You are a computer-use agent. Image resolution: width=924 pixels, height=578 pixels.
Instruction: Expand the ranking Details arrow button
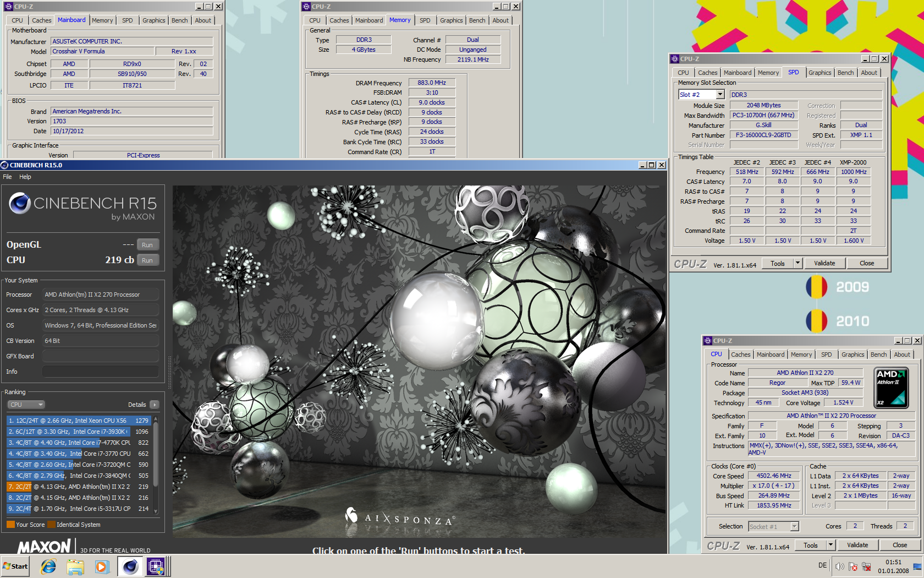click(155, 405)
